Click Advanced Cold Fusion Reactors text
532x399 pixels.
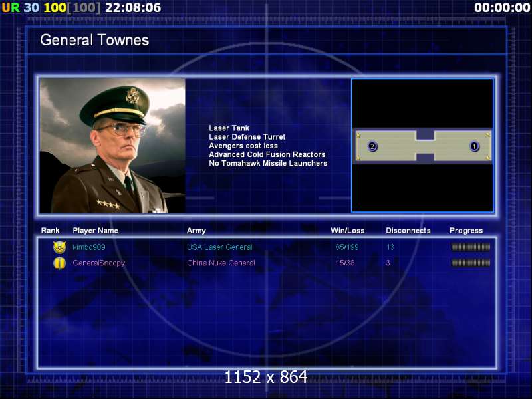coord(267,154)
